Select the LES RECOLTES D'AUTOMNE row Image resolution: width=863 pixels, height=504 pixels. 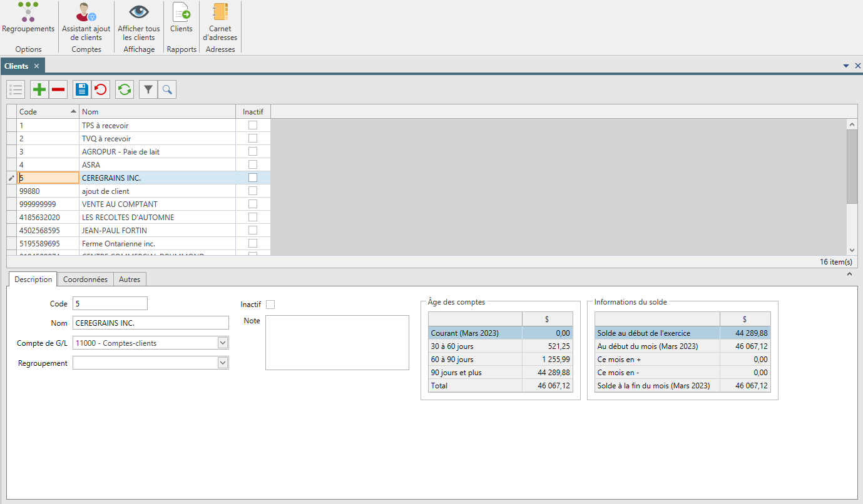coord(138,217)
